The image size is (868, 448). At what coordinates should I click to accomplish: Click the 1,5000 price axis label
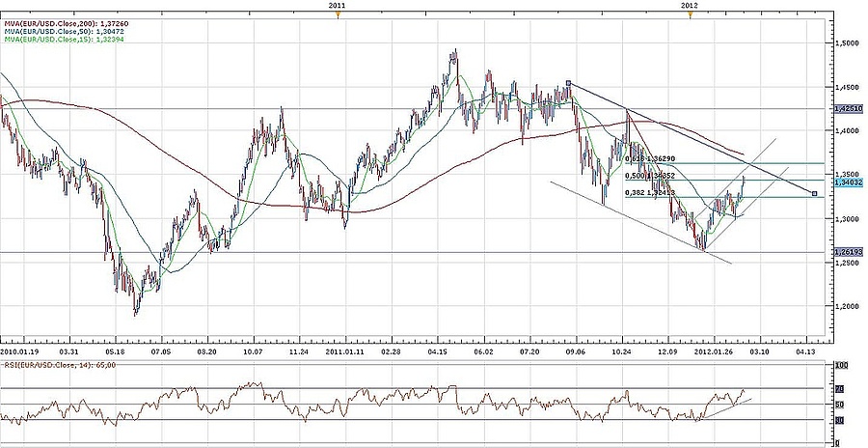pos(849,43)
